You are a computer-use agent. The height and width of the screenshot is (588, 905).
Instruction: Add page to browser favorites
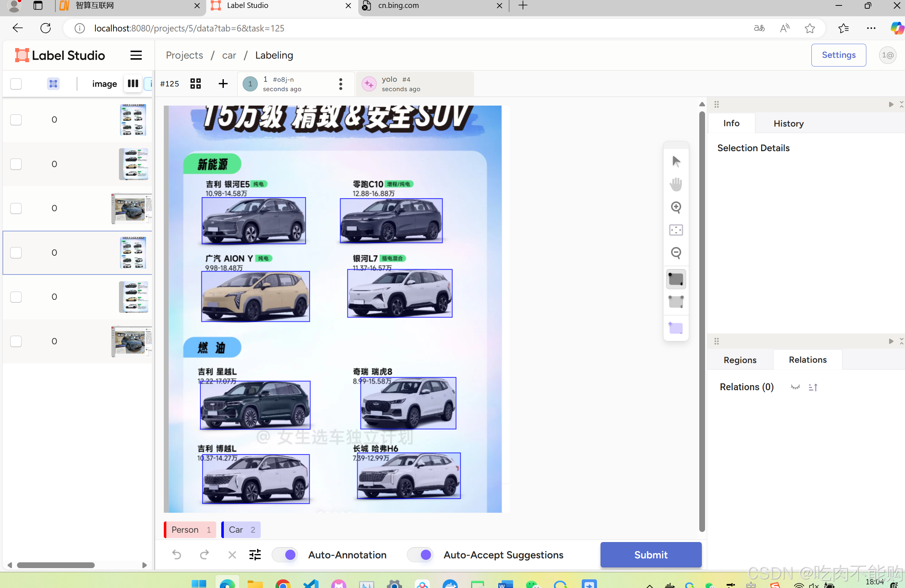[810, 28]
